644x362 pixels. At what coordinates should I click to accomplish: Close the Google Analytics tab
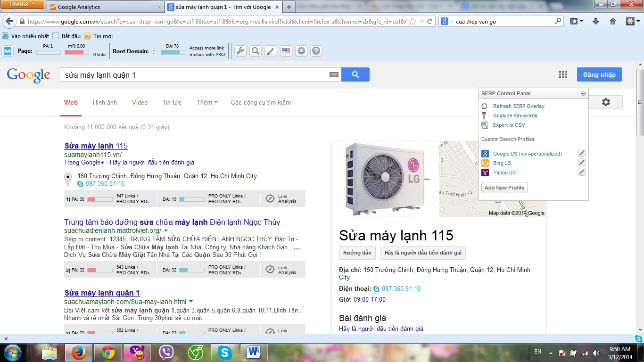pyautogui.click(x=159, y=7)
